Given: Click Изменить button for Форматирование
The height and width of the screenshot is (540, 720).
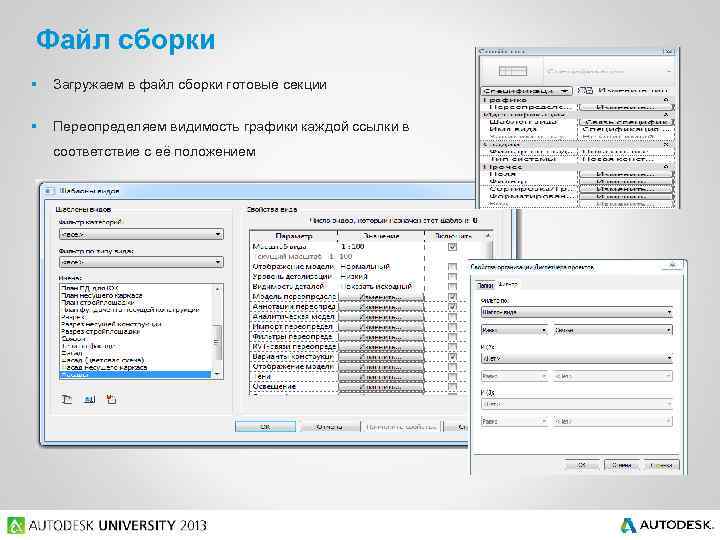Looking at the screenshot, I should click(625, 196).
